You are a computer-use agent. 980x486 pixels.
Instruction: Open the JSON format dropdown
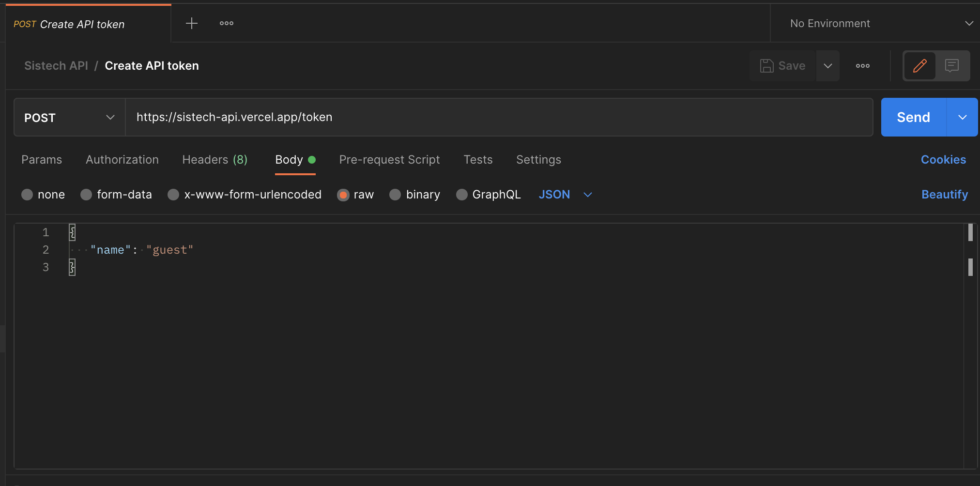(x=565, y=195)
